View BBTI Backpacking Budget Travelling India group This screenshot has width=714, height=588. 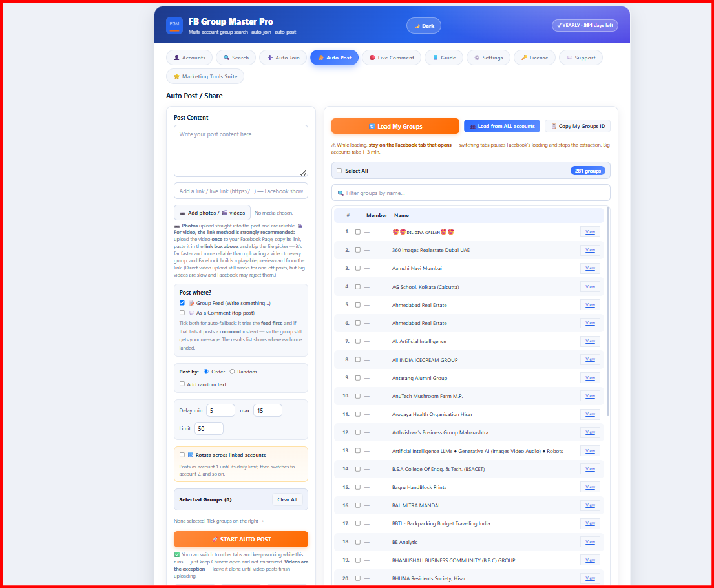point(590,523)
